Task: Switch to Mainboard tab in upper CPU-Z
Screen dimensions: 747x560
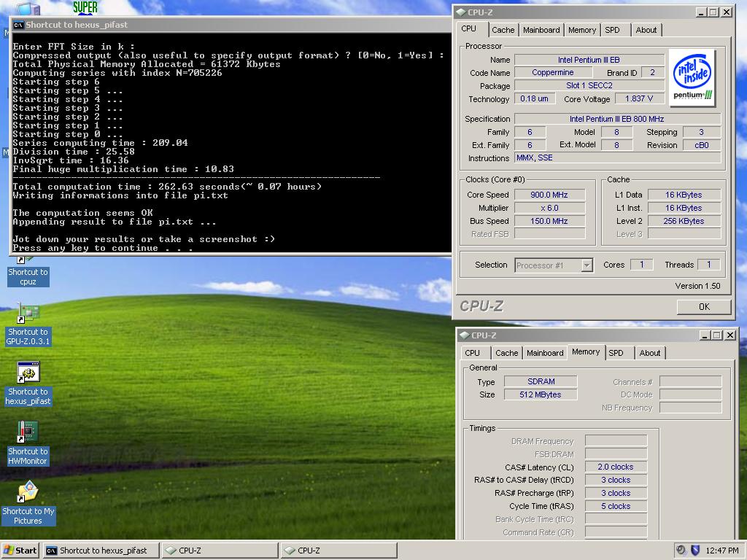Action: [541, 30]
